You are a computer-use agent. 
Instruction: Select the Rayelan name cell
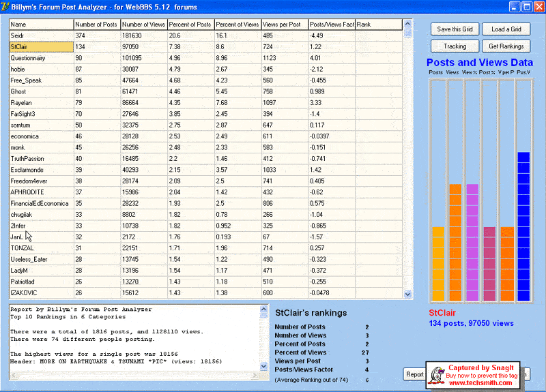[x=42, y=103]
